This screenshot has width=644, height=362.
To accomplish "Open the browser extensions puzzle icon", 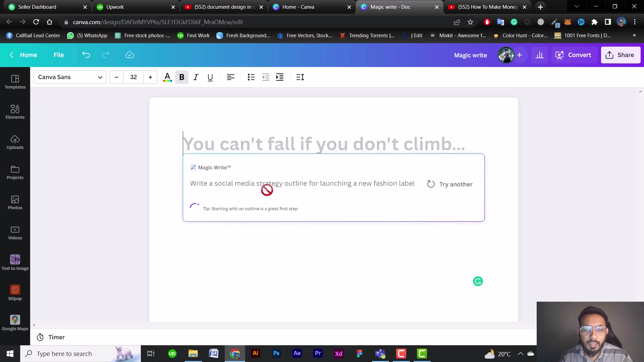I will click(594, 22).
